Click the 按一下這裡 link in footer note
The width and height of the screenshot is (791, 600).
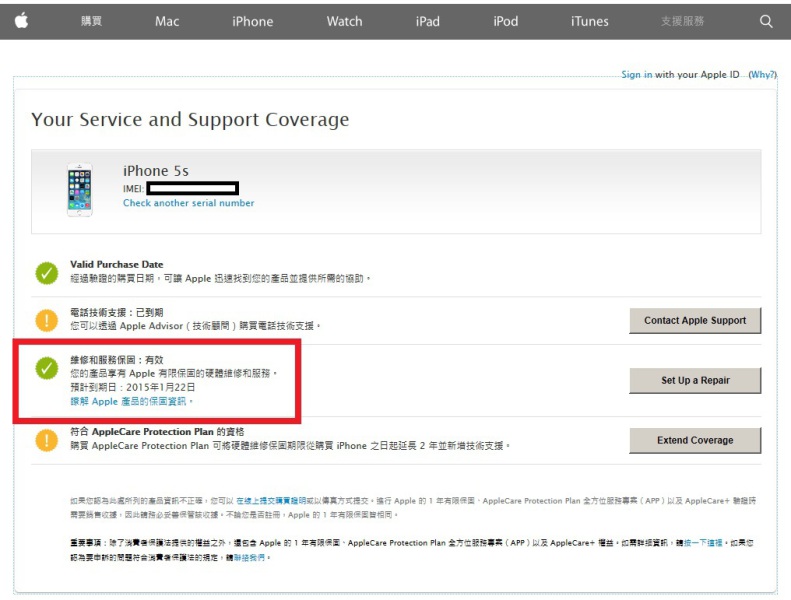click(703, 543)
